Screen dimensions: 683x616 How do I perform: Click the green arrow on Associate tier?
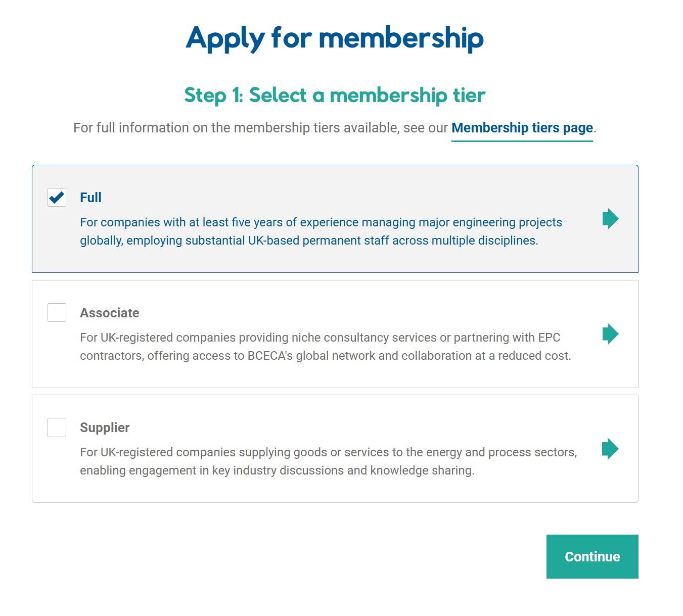click(x=610, y=334)
